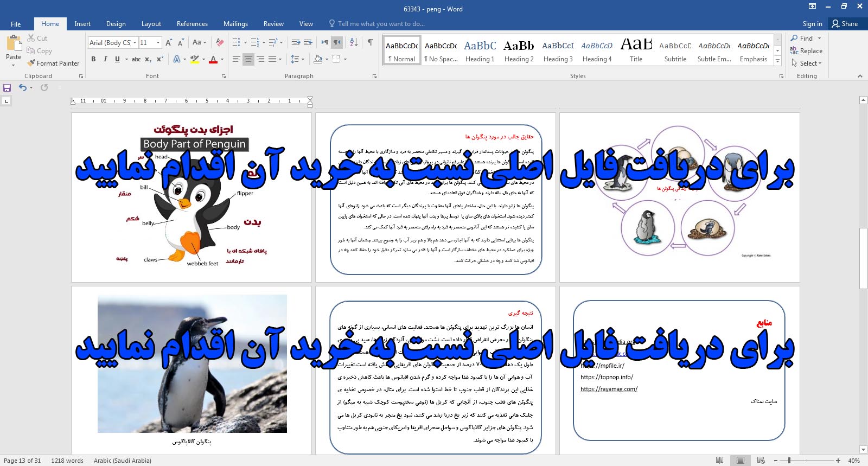Screen dimensions: 868x466
Task: Open the font size dropdown
Action: coord(158,42)
